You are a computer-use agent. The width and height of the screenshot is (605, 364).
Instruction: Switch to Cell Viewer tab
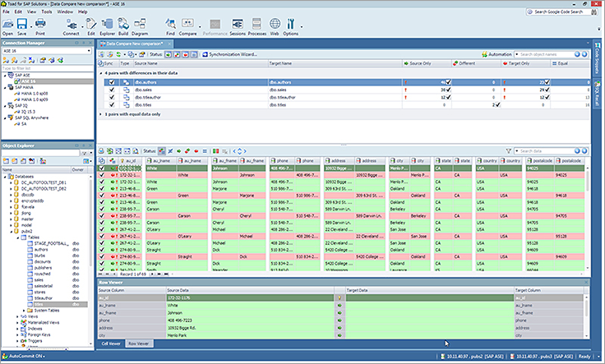pyautogui.click(x=111, y=343)
